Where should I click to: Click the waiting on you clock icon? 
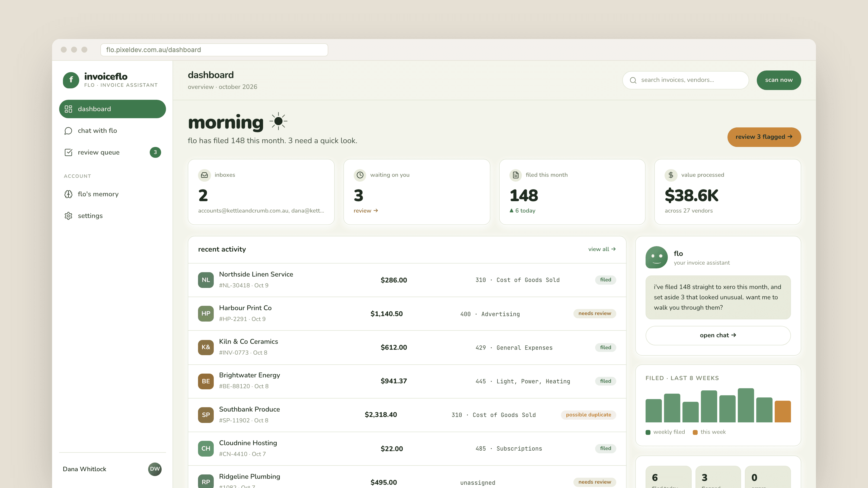[360, 175]
